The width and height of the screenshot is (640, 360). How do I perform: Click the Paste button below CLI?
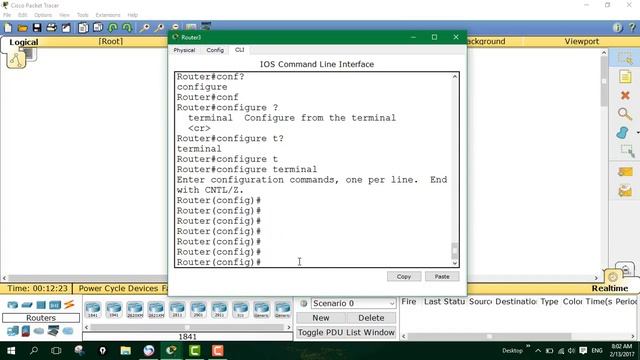click(x=442, y=276)
